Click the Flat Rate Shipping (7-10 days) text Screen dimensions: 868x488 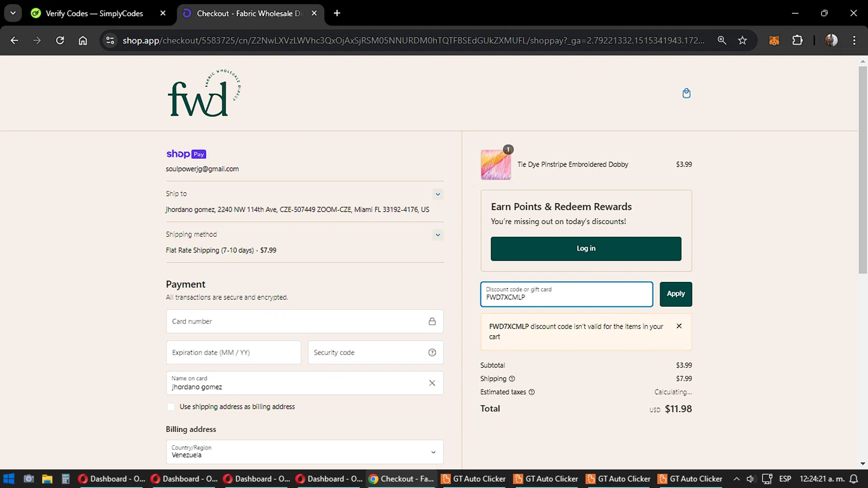210,251
